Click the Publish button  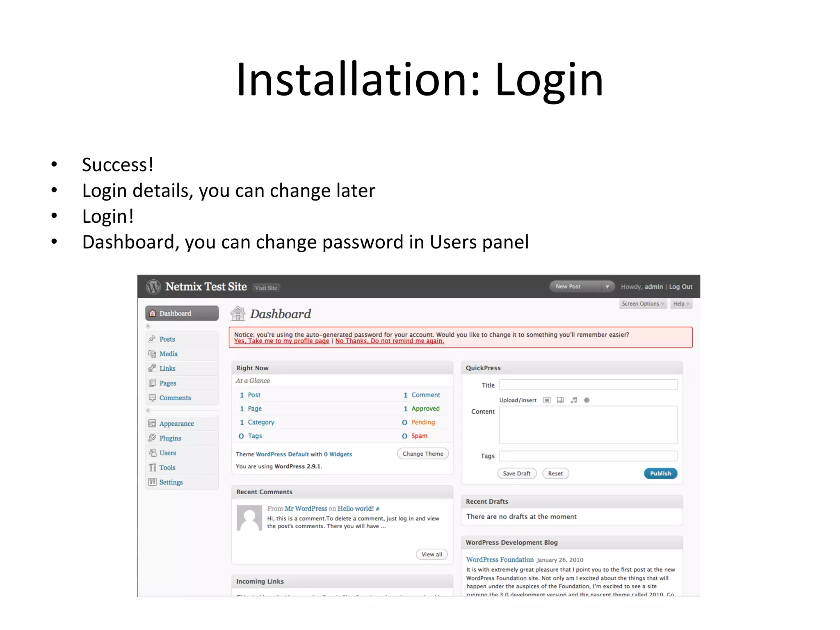click(x=660, y=473)
